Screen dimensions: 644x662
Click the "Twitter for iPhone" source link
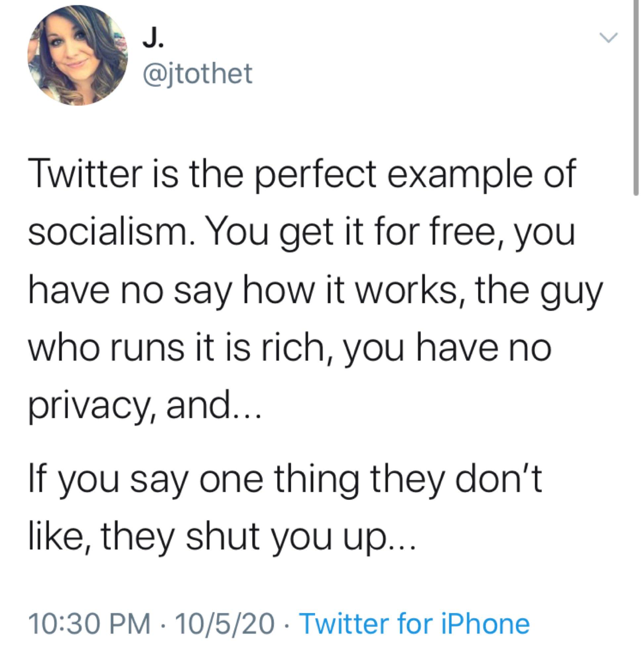click(415, 624)
